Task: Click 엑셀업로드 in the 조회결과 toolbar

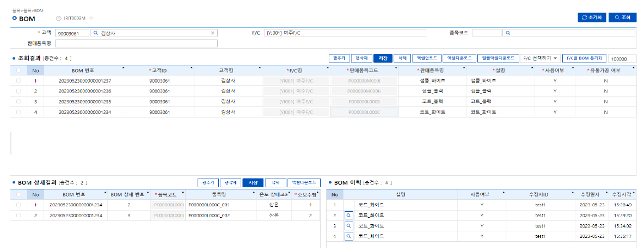Action: [426, 58]
